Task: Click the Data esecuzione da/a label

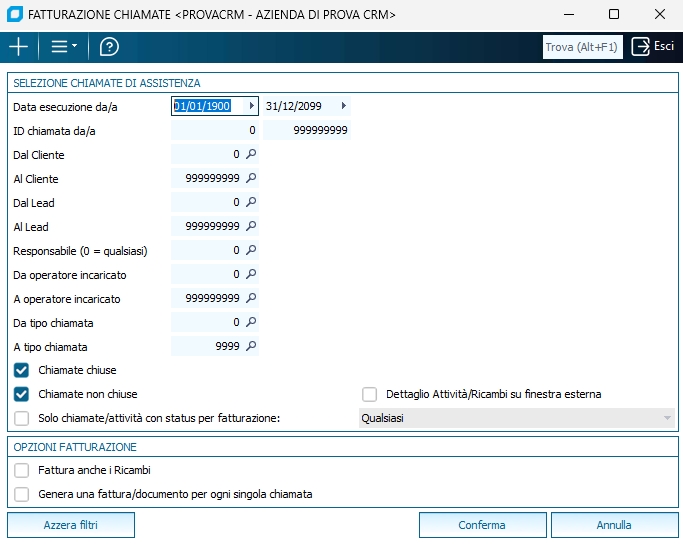Action: 65,107
